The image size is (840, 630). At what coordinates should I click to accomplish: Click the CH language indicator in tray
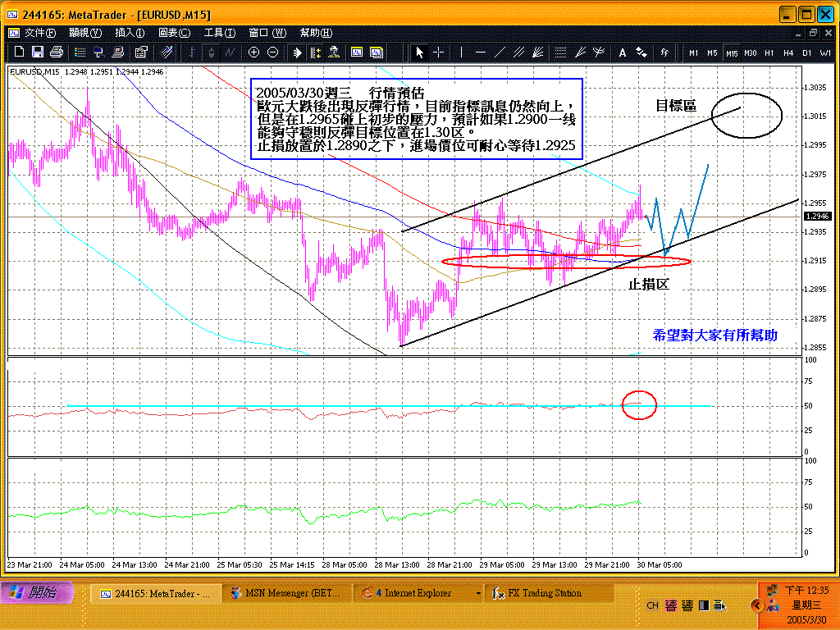(652, 605)
